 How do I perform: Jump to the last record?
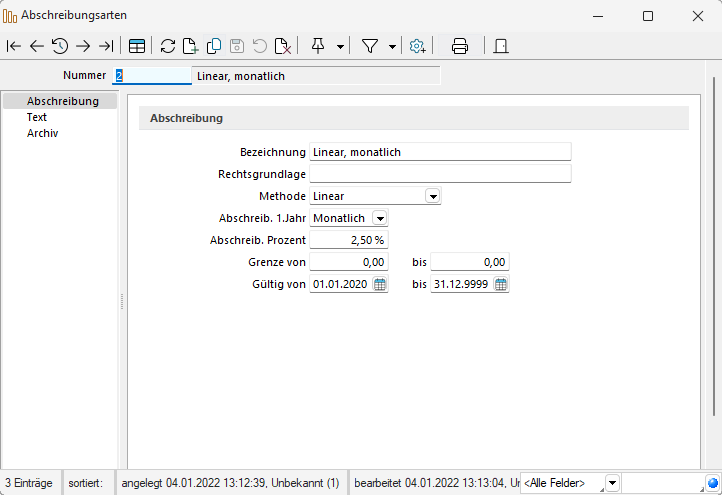click(106, 46)
